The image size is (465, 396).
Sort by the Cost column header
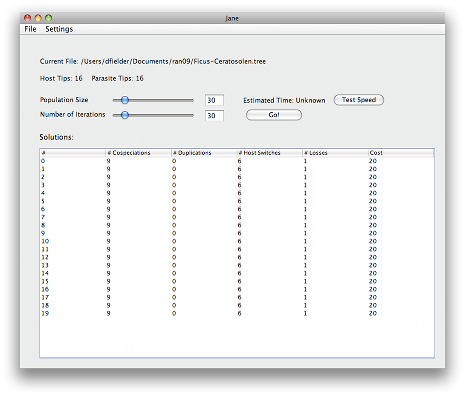(x=401, y=153)
